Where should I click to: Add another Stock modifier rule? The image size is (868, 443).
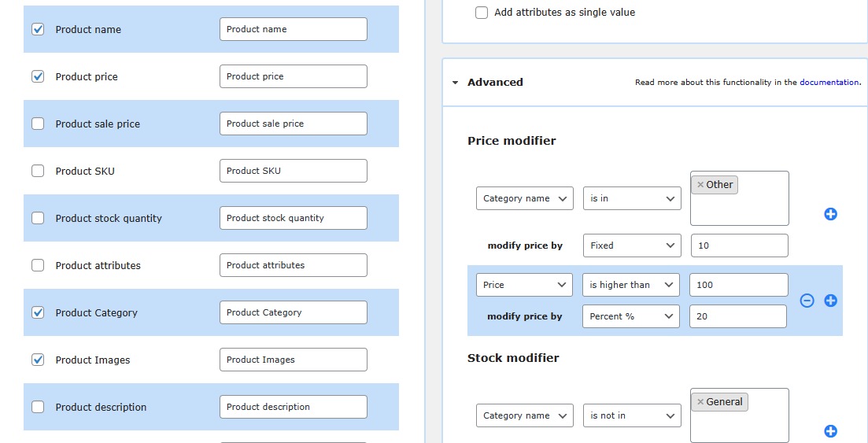pos(830,431)
